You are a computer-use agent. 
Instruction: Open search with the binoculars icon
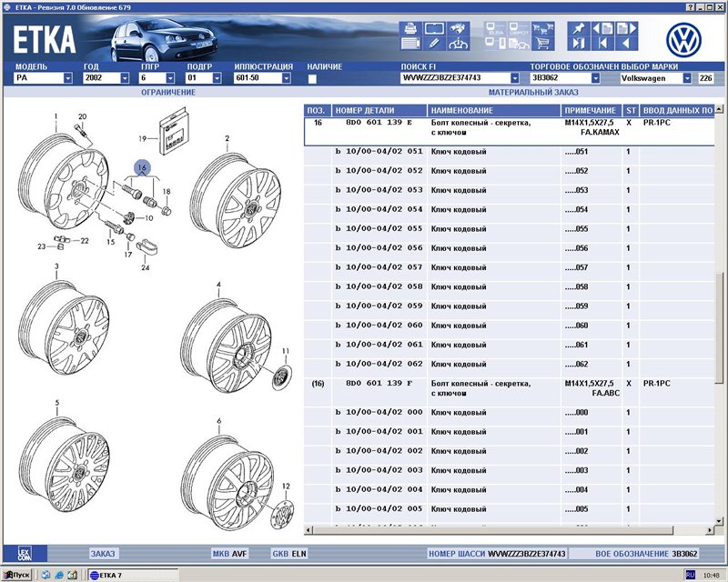(x=458, y=29)
